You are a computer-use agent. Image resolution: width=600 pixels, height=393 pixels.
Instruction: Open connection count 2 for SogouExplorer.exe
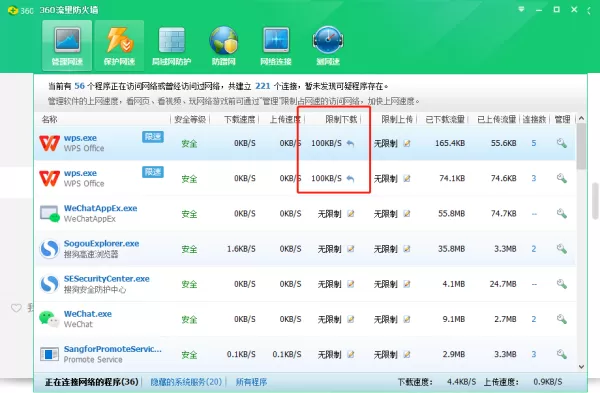click(534, 249)
